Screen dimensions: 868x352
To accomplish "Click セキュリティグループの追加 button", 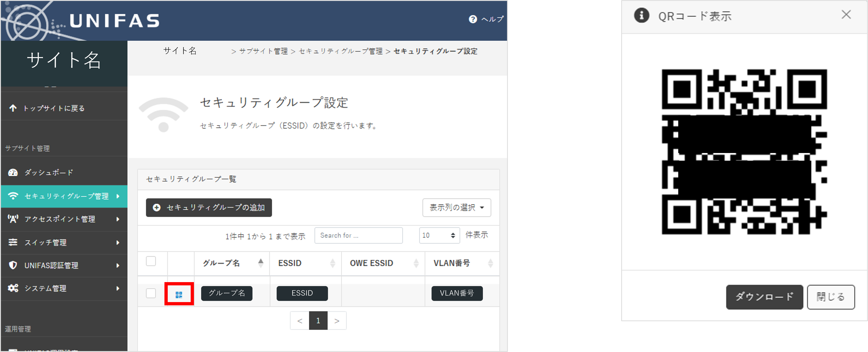I will 209,208.
